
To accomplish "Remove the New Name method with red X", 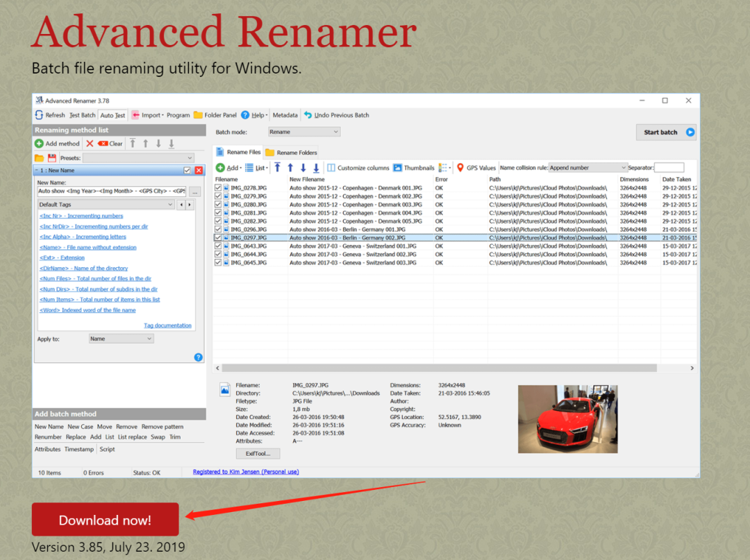I will tap(199, 170).
